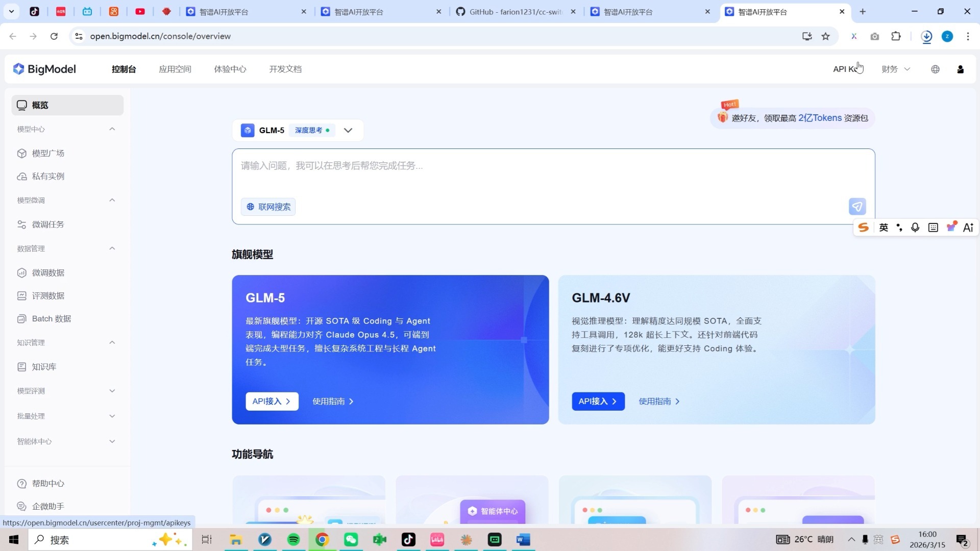This screenshot has width=980, height=551.
Task: Toggle the 联网搜索 web search option
Action: click(x=268, y=207)
